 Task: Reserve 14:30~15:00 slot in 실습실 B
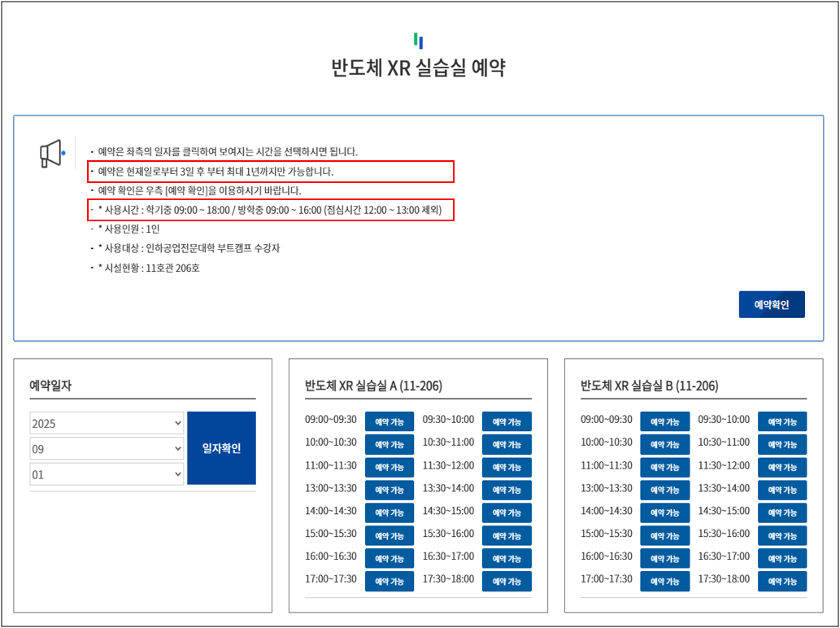click(782, 513)
